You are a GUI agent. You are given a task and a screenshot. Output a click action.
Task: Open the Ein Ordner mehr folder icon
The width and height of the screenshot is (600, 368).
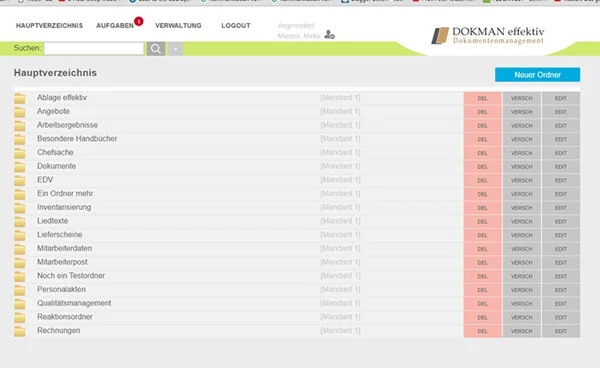pyautogui.click(x=20, y=194)
